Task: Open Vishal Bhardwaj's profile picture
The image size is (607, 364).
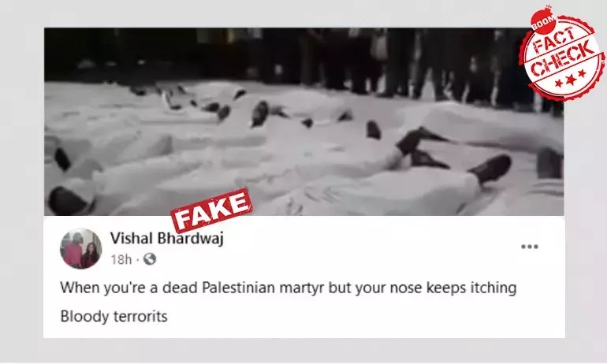Action: [x=80, y=249]
